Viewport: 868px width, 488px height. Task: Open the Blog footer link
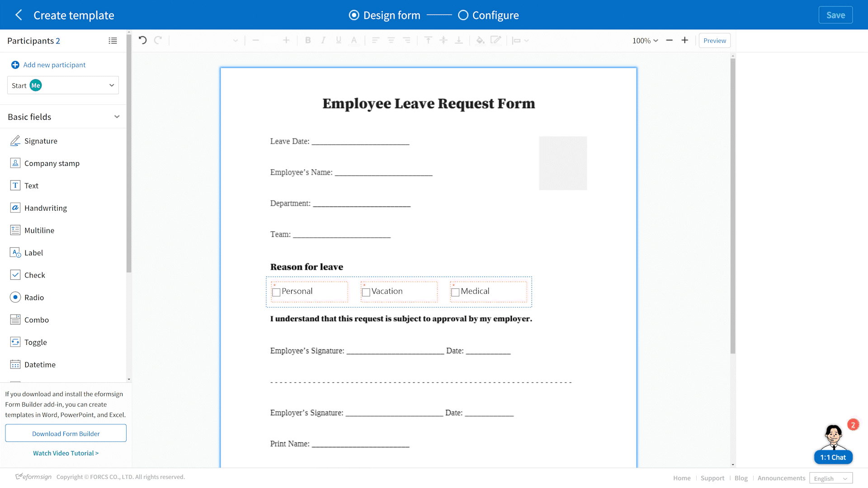pyautogui.click(x=741, y=478)
